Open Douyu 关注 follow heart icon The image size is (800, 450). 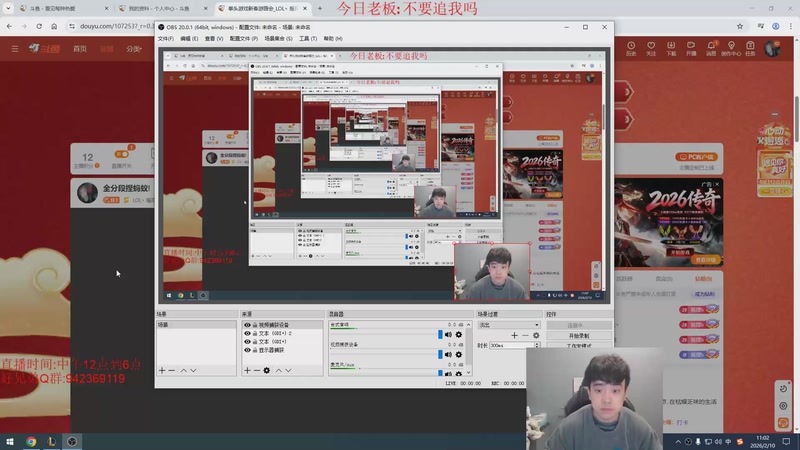click(x=651, y=48)
